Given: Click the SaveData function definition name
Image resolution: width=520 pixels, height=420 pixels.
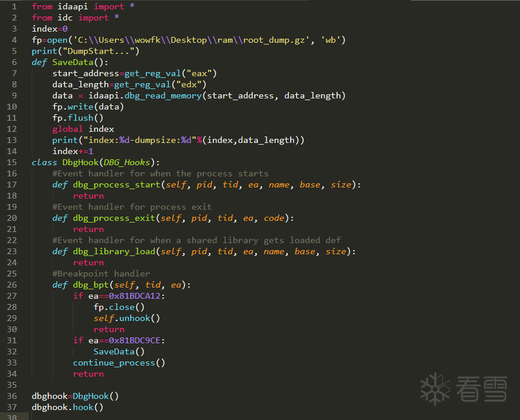Looking at the screenshot, I should (73, 62).
